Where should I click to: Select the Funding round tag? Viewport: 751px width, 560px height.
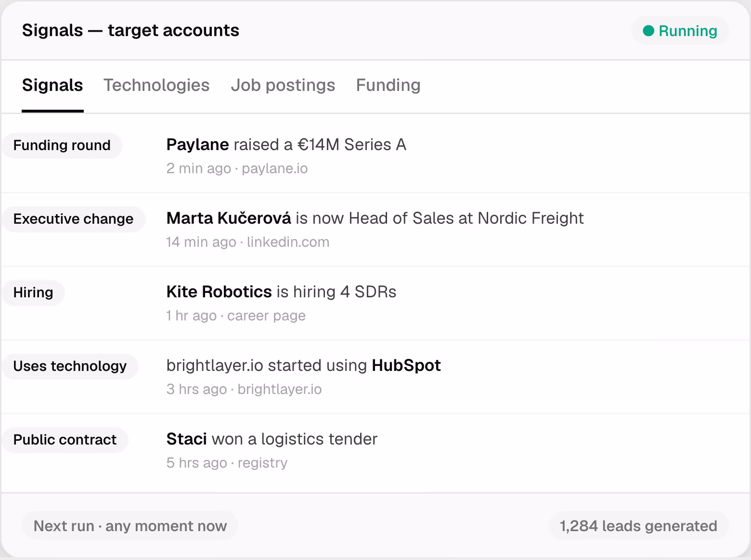coord(62,145)
